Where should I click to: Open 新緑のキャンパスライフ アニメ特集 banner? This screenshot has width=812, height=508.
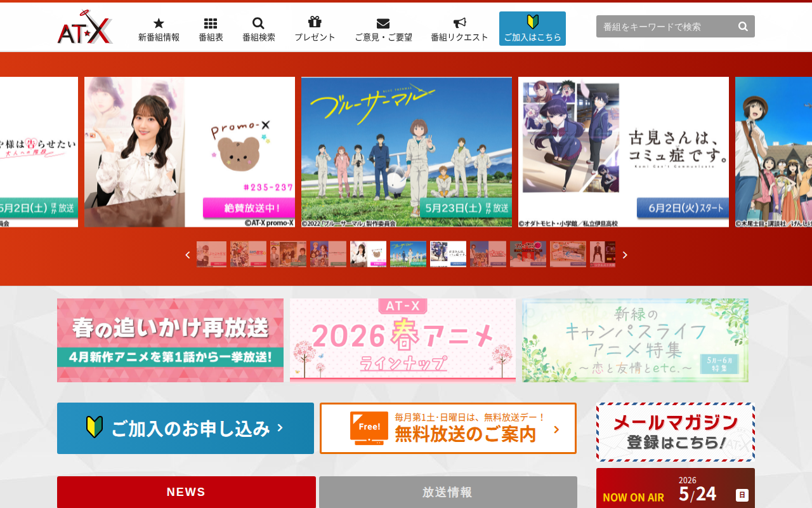click(635, 340)
